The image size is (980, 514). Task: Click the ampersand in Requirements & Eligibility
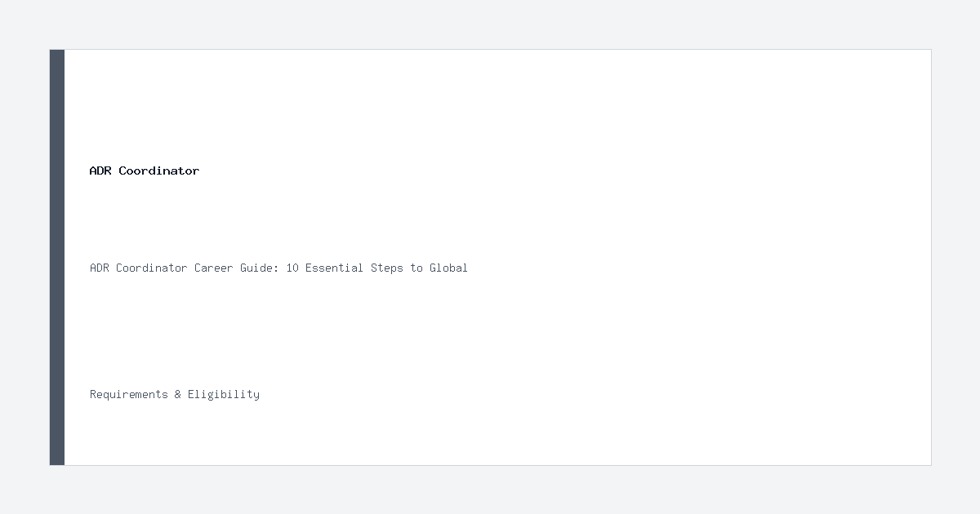(178, 394)
